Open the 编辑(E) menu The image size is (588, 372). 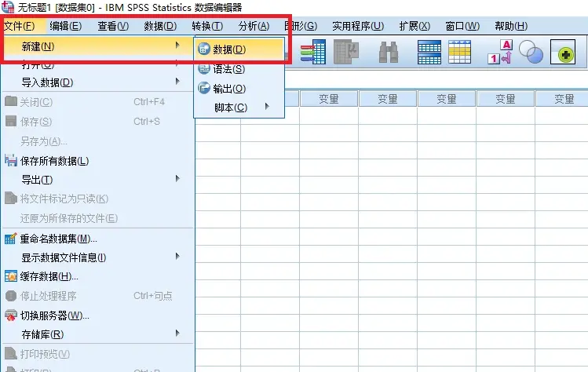66,26
